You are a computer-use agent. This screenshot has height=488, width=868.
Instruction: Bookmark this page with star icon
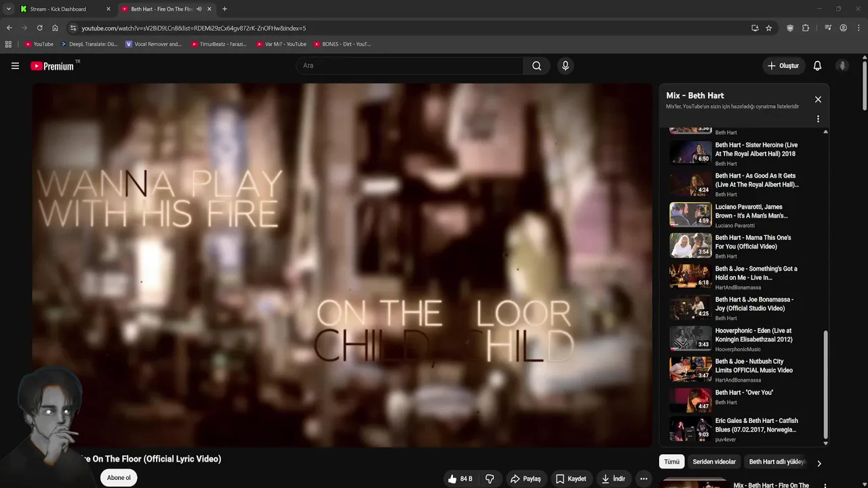(768, 28)
